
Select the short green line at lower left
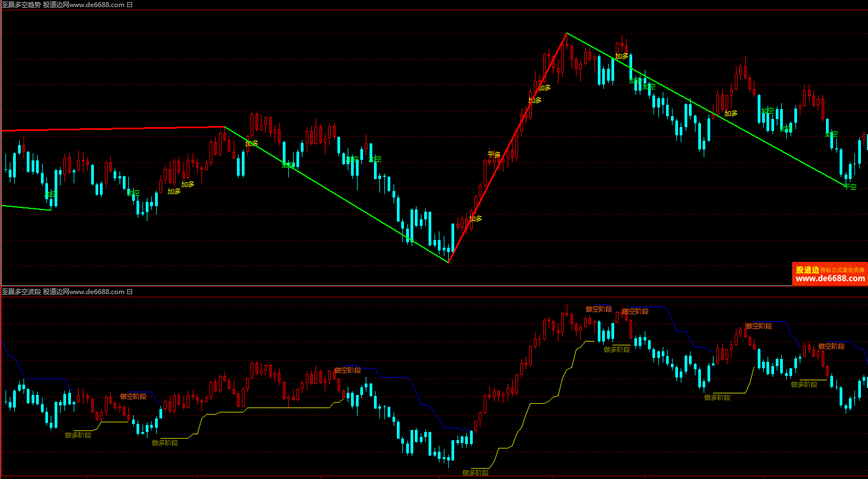[26, 207]
